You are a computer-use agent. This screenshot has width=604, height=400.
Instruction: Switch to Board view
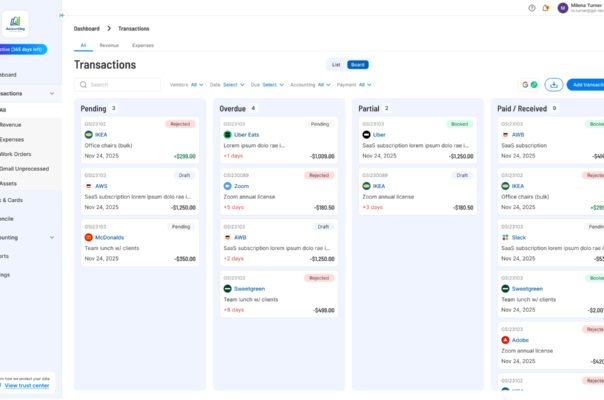tap(358, 65)
